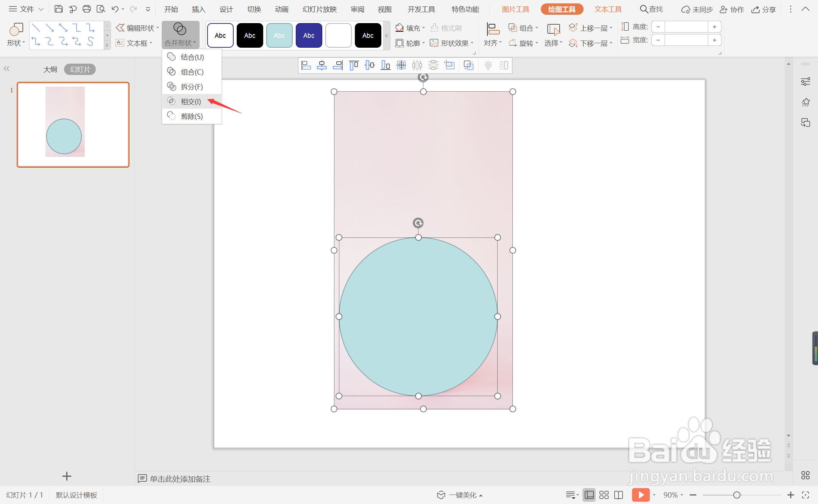Image resolution: width=818 pixels, height=504 pixels.
Task: Switch to normal view in status bar
Action: click(x=589, y=495)
